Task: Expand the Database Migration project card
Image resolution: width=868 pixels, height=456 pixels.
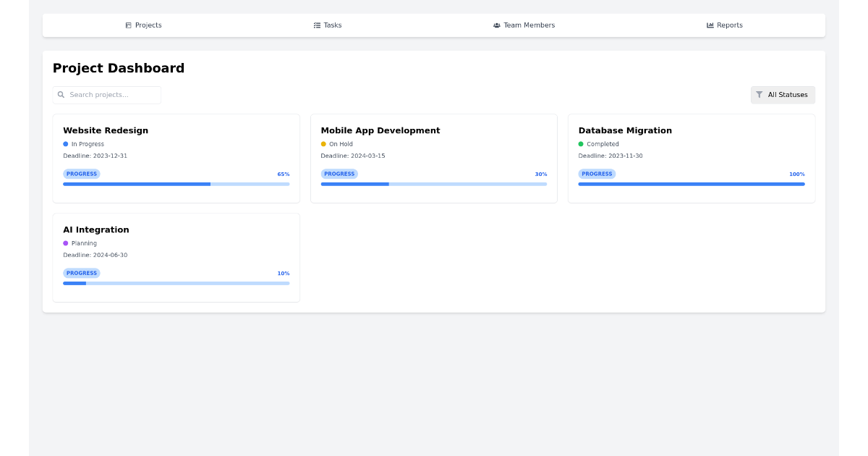Action: pos(692,158)
